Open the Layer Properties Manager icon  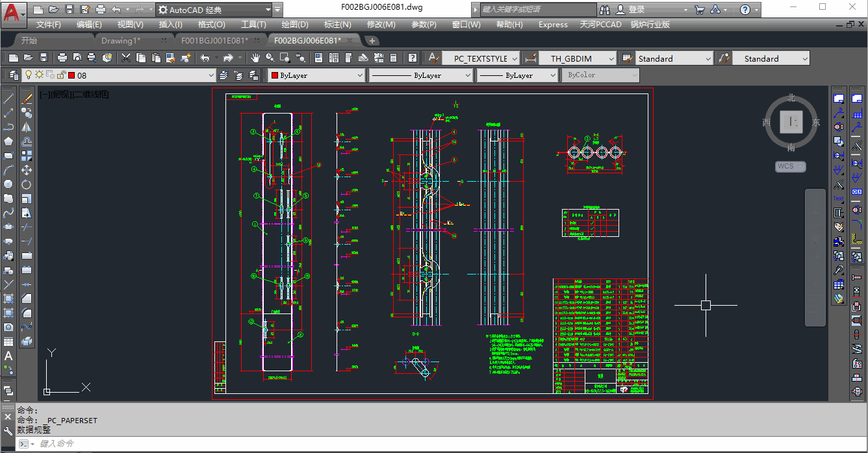[x=13, y=75]
